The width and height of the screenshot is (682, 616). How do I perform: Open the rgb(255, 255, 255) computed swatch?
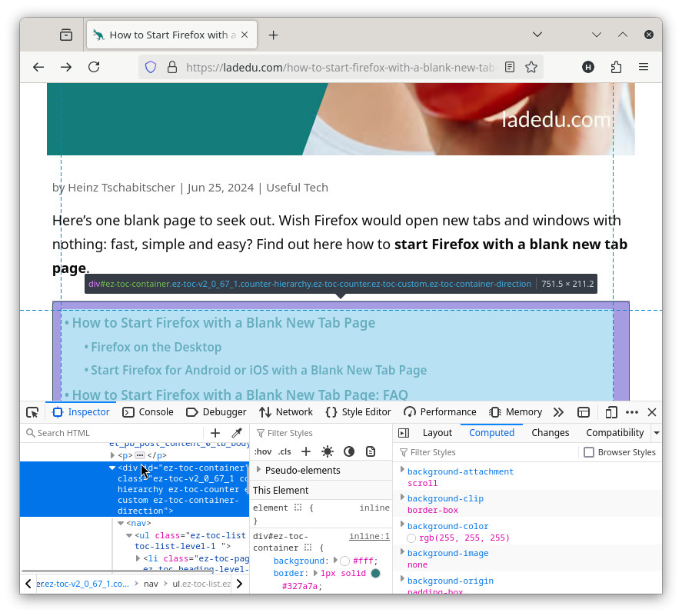coord(411,538)
